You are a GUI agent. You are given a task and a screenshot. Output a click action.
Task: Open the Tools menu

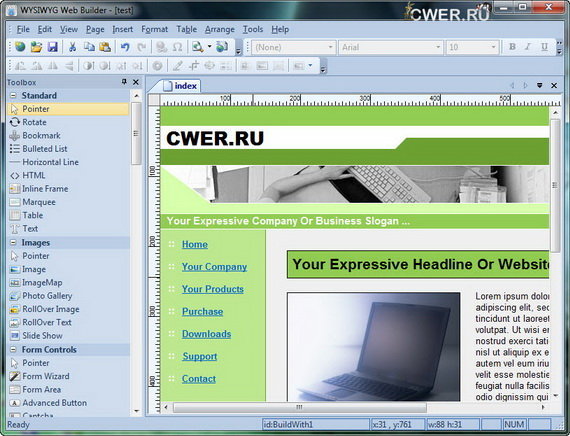coord(253,29)
